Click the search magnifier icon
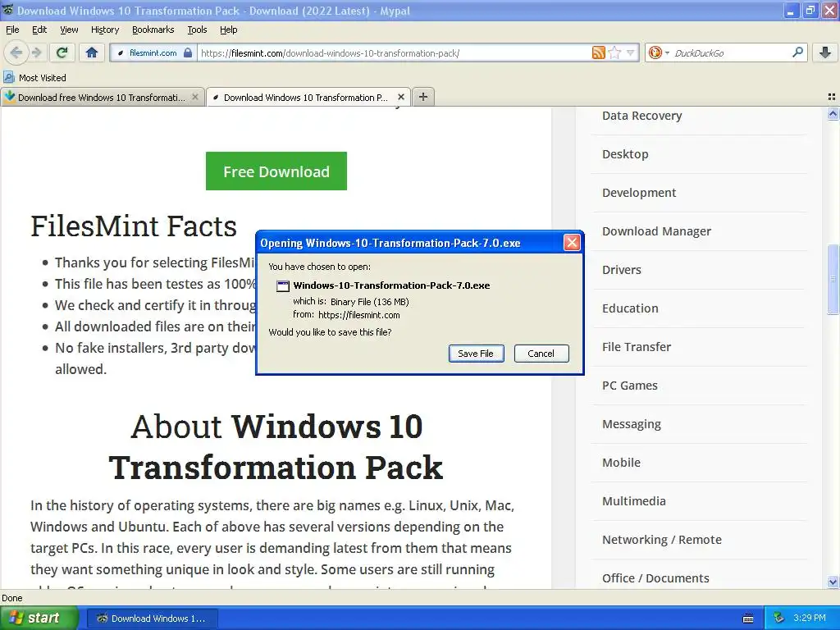 [797, 52]
